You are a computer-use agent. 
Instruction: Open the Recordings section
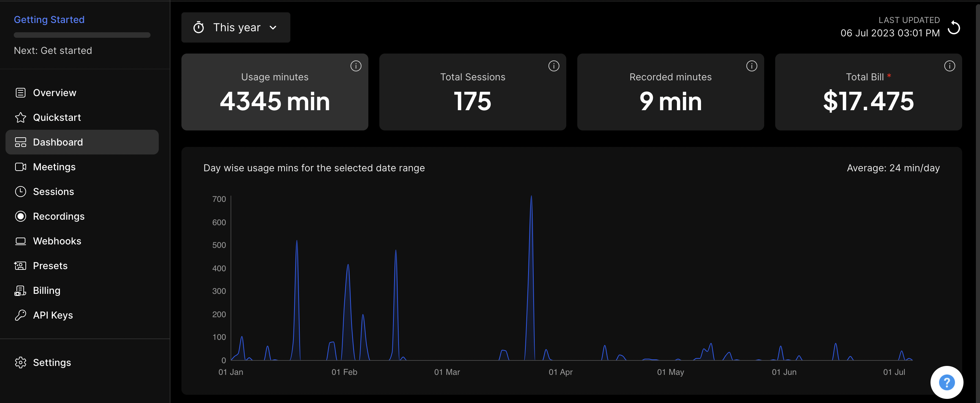(x=59, y=216)
